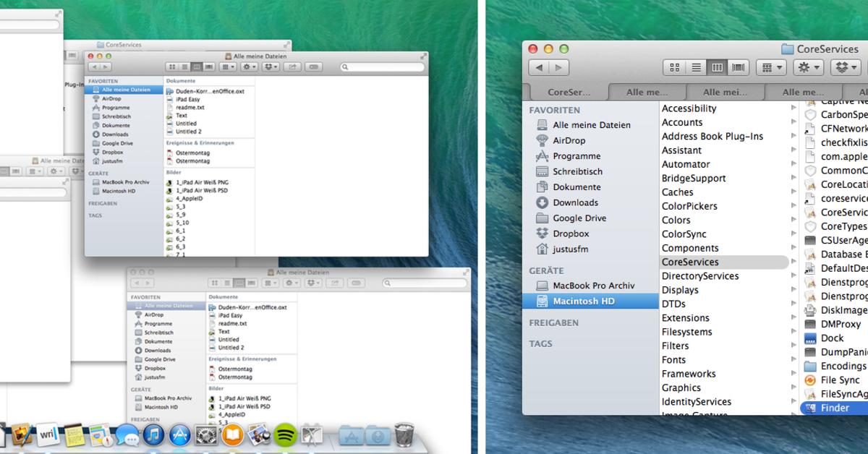Open the arrange dropdown in the front Alle meine Dateien window
Image resolution: width=868 pixels, height=454 pixels.
pos(228,67)
